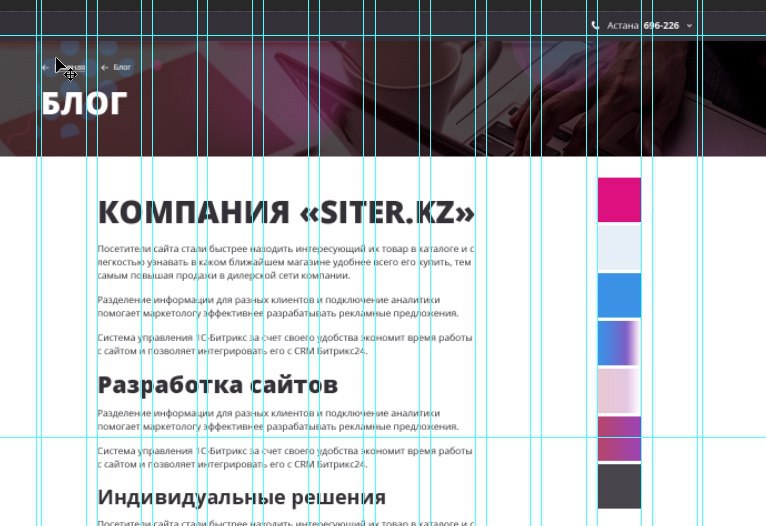Click the БЛОГ page title

click(84, 104)
